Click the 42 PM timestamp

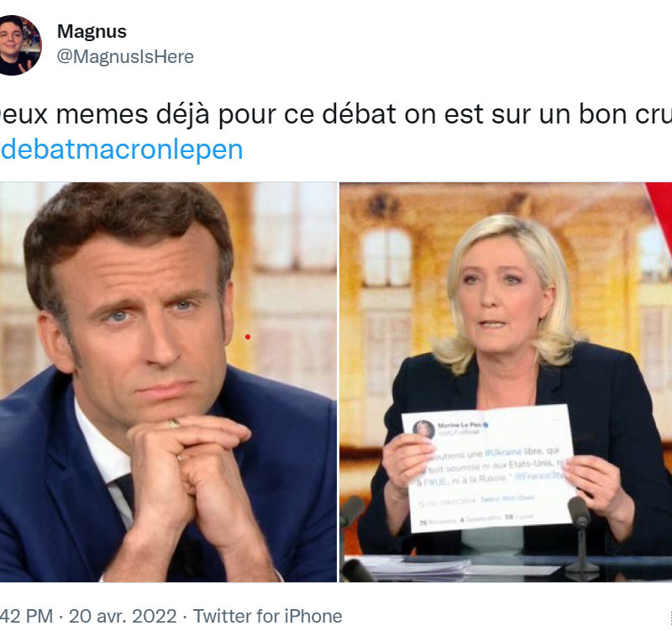click(26, 617)
